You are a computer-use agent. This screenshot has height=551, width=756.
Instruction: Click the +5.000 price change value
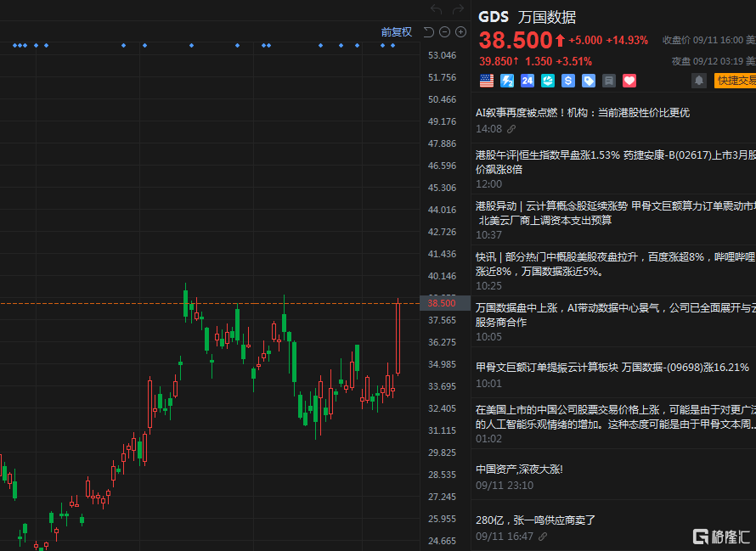585,41
